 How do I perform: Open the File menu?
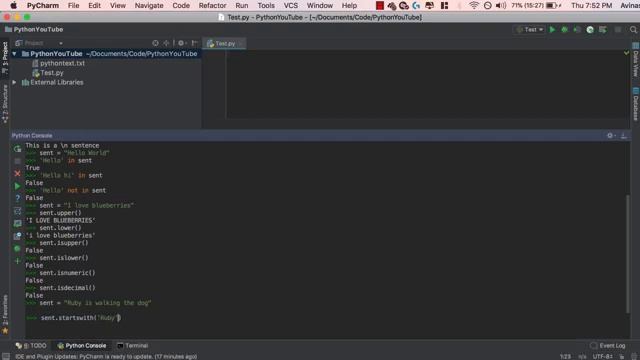(73, 5)
